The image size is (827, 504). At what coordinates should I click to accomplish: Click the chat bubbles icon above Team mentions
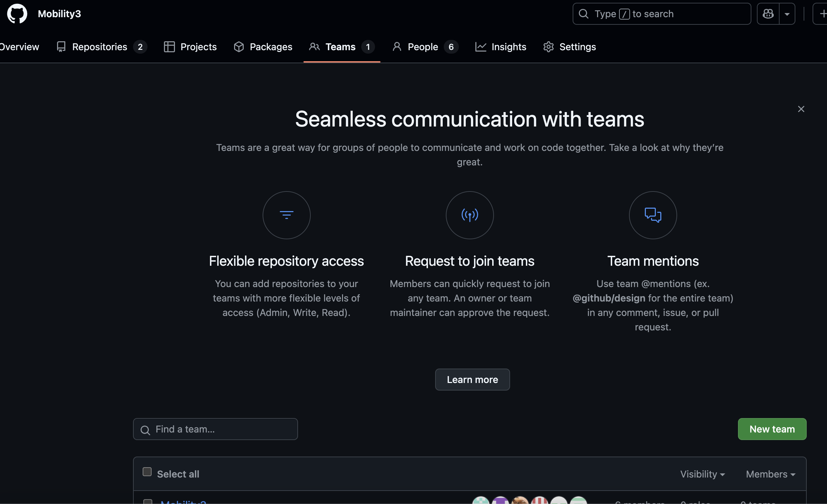click(x=653, y=215)
